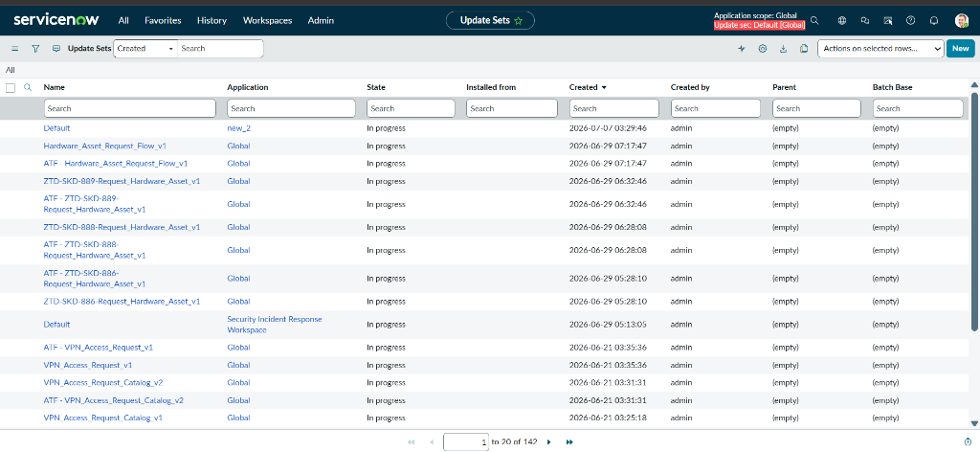The width and height of the screenshot is (980, 452).
Task: Click the State column header
Action: 375,87
